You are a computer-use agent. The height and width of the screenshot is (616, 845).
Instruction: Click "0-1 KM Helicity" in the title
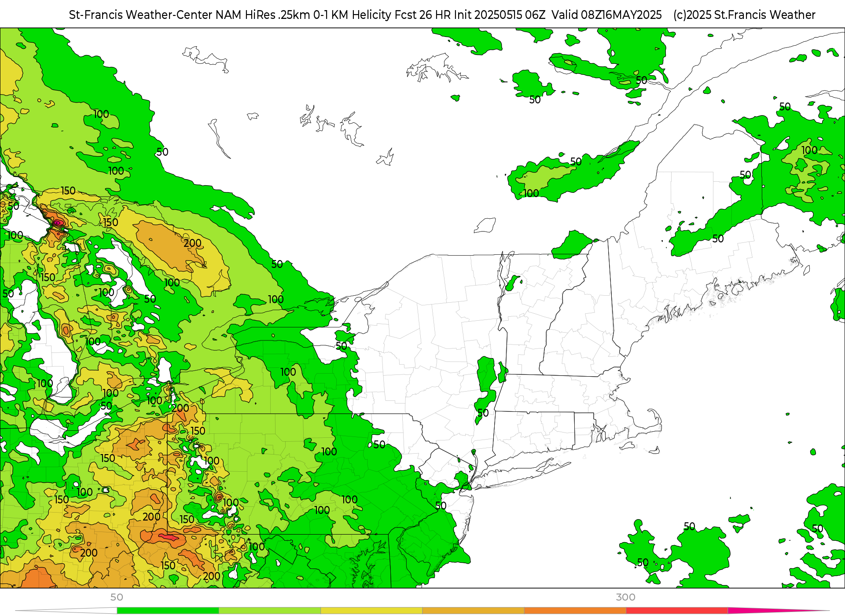click(x=352, y=15)
